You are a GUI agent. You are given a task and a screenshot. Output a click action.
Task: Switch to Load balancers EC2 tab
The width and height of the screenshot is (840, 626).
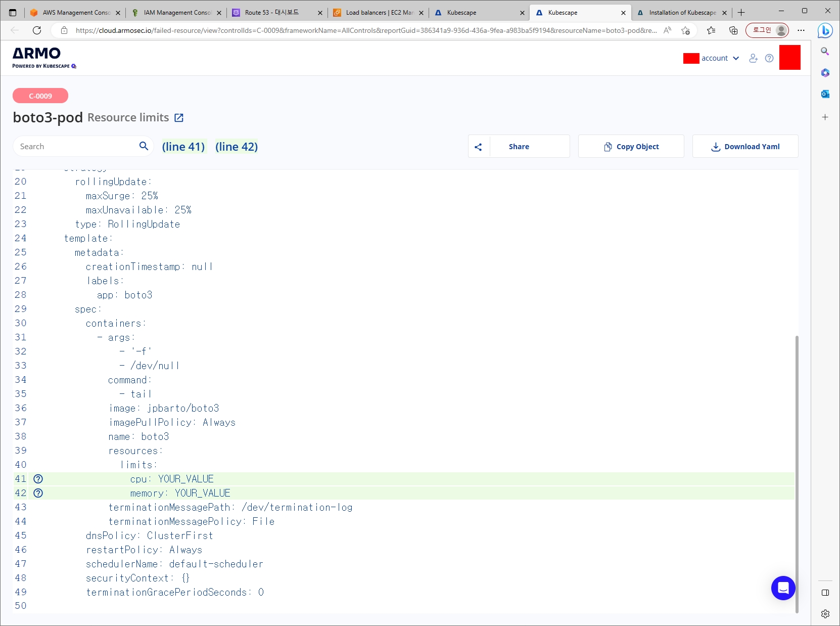coord(378,13)
